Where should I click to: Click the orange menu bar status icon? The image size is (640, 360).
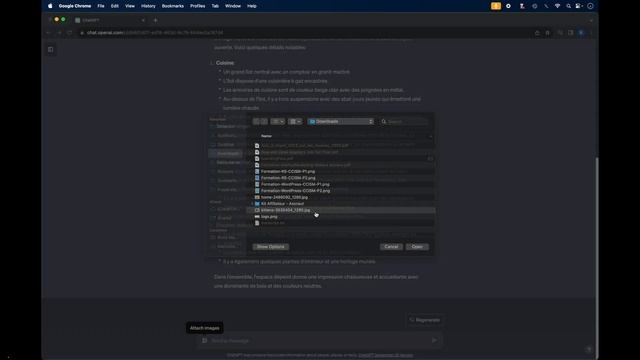click(x=496, y=6)
